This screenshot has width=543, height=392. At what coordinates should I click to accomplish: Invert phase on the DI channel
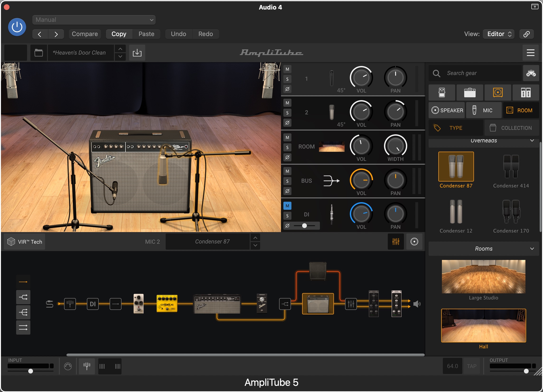pyautogui.click(x=287, y=226)
